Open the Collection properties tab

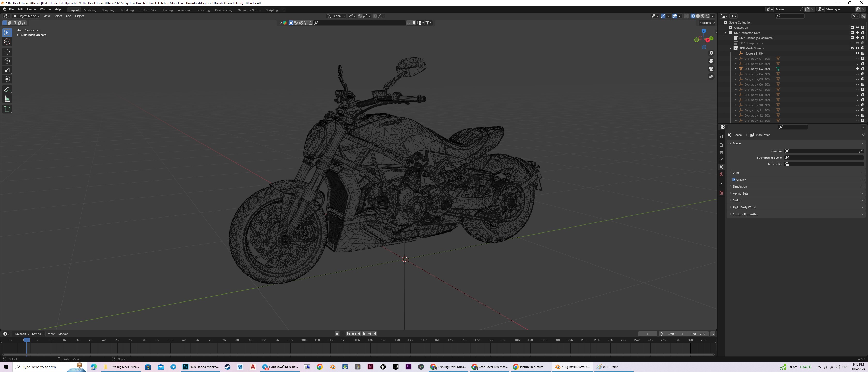pyautogui.click(x=722, y=184)
